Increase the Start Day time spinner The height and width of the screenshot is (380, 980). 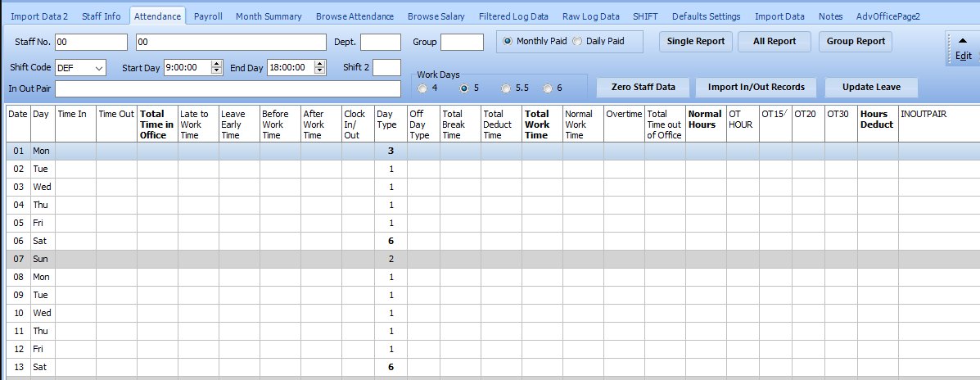[x=216, y=65]
